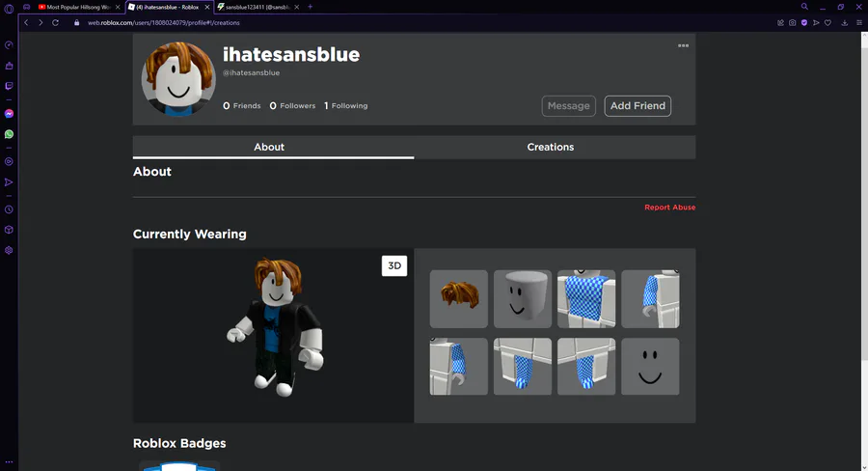
Task: Open the Easy Setup sliders icon
Action: (x=859, y=23)
